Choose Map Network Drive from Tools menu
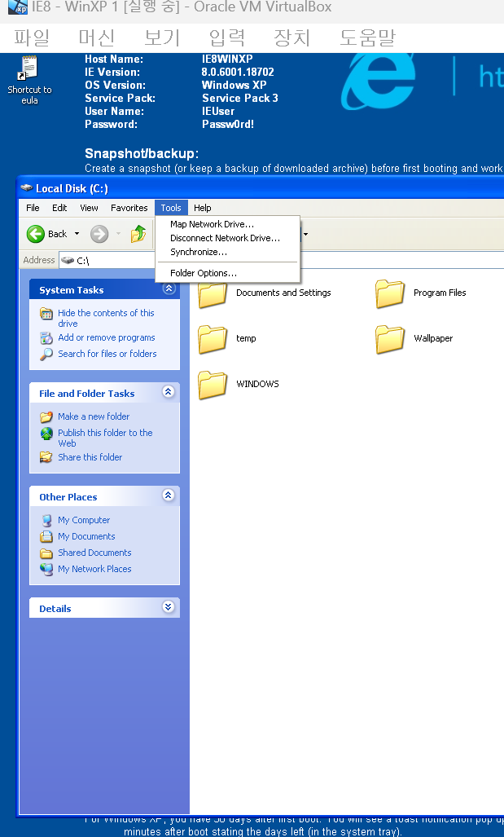 (x=228, y=224)
